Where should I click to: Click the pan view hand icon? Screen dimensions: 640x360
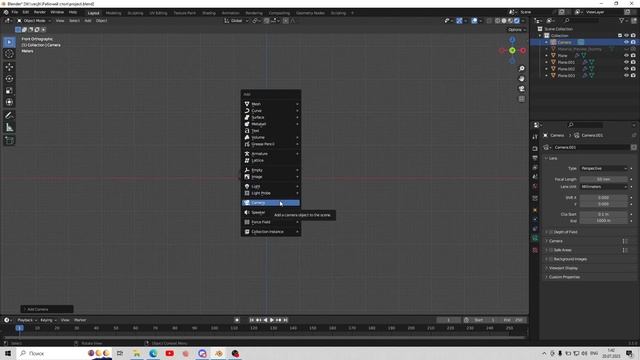pos(522,78)
